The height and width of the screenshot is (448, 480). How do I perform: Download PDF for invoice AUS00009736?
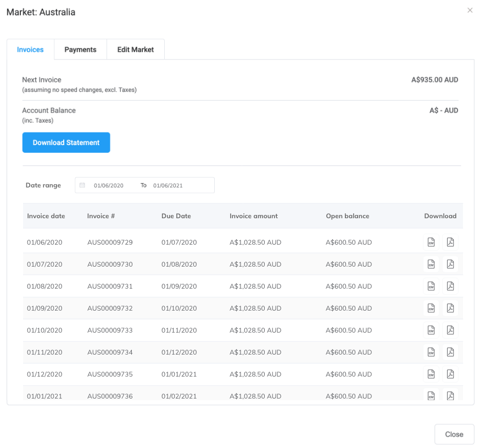tap(450, 395)
